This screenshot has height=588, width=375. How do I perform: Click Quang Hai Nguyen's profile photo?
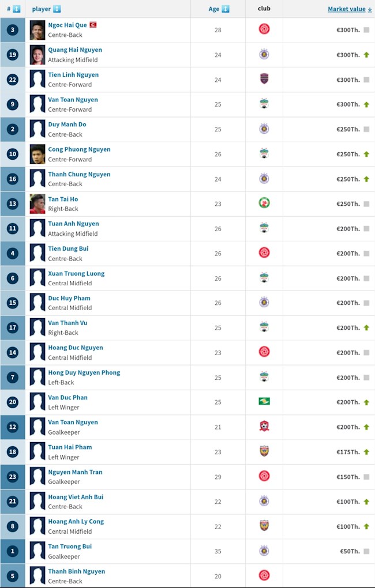coord(37,55)
